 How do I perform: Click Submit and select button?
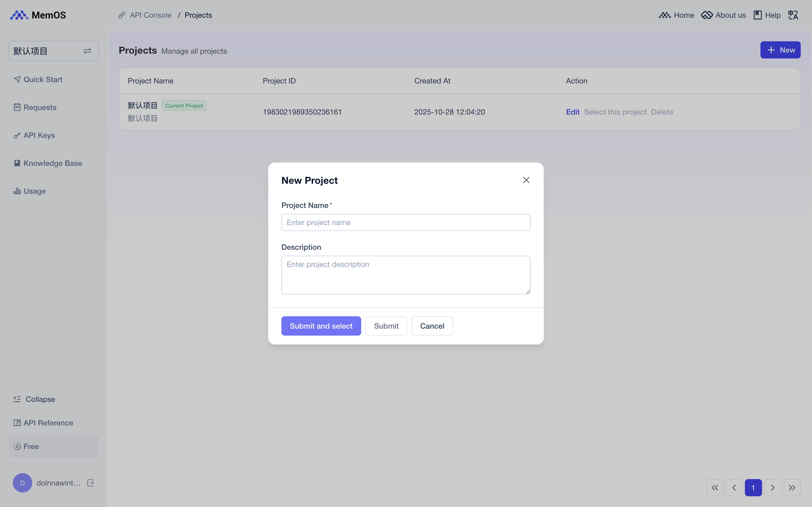point(321,326)
